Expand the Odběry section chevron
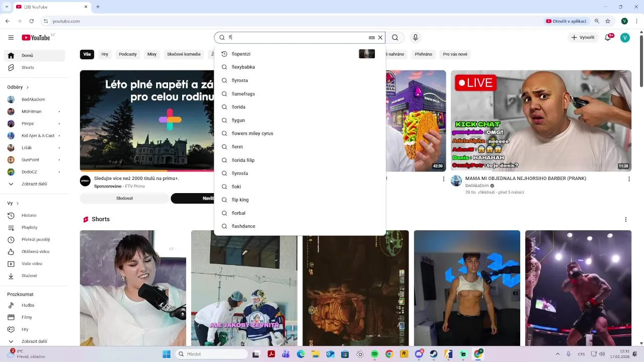The height and width of the screenshot is (362, 644). [x=28, y=87]
